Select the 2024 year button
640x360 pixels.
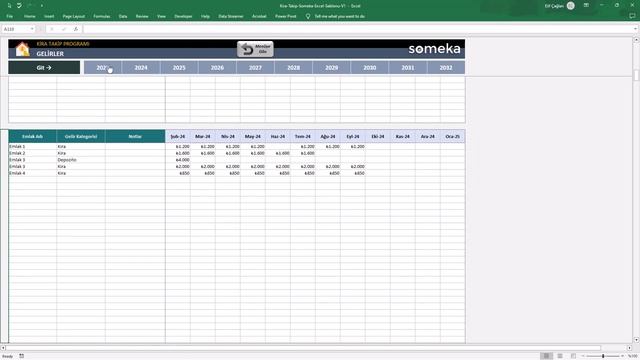[x=141, y=68]
